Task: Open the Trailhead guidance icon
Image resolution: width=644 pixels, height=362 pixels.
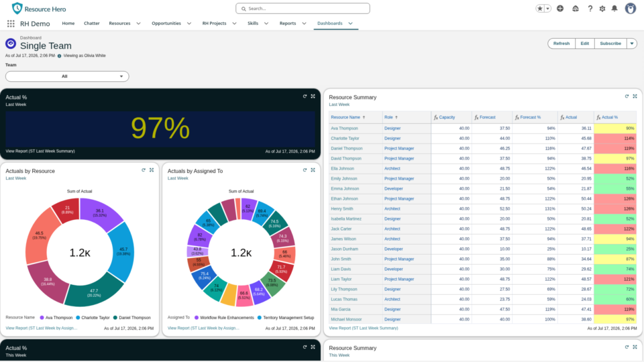Action: pyautogui.click(x=576, y=9)
